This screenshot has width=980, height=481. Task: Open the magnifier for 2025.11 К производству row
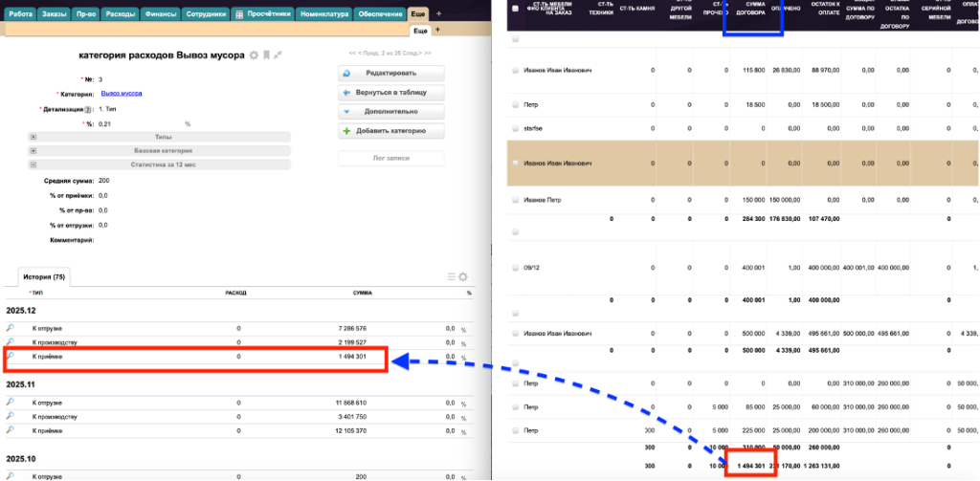point(11,417)
